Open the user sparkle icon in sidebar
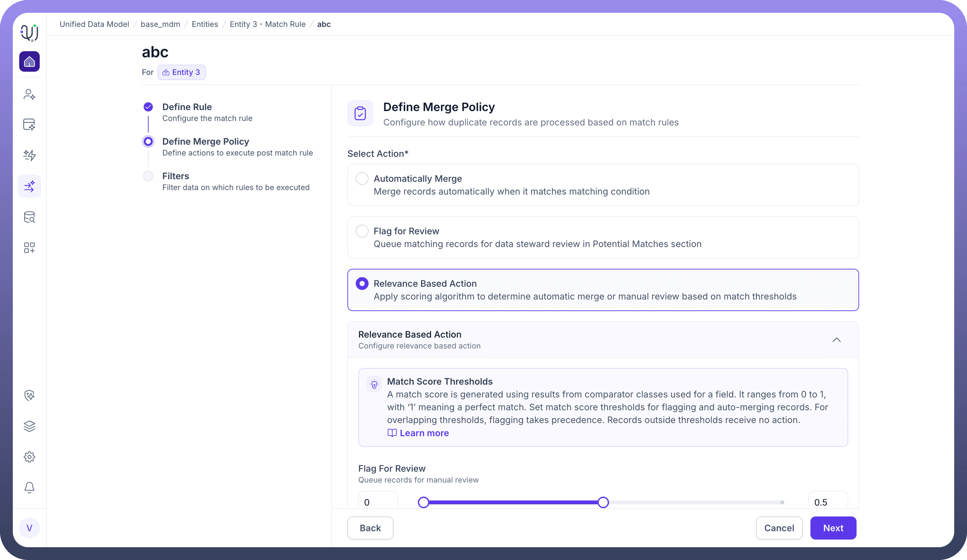Image resolution: width=967 pixels, height=560 pixels. [x=29, y=94]
